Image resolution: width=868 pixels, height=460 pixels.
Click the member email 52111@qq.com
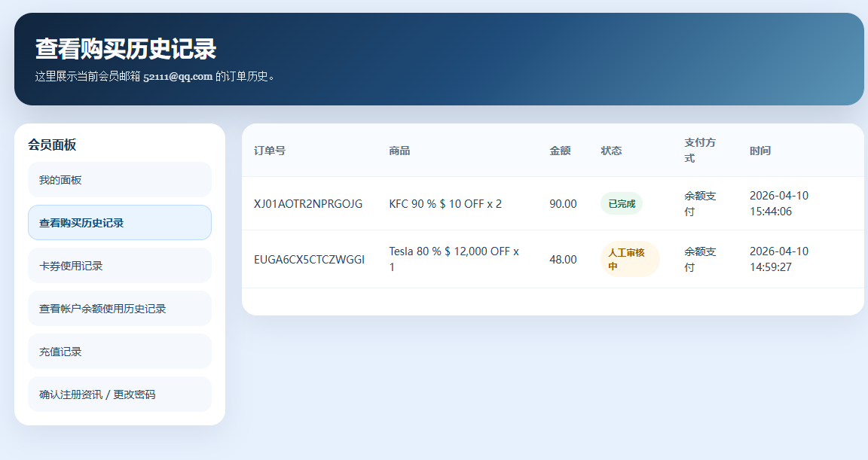click(x=178, y=76)
